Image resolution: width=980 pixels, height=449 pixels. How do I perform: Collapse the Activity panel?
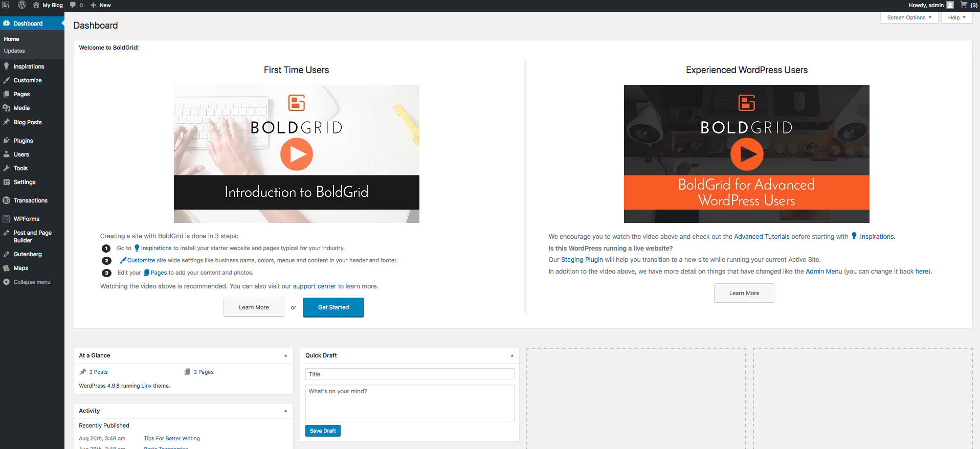click(x=285, y=411)
